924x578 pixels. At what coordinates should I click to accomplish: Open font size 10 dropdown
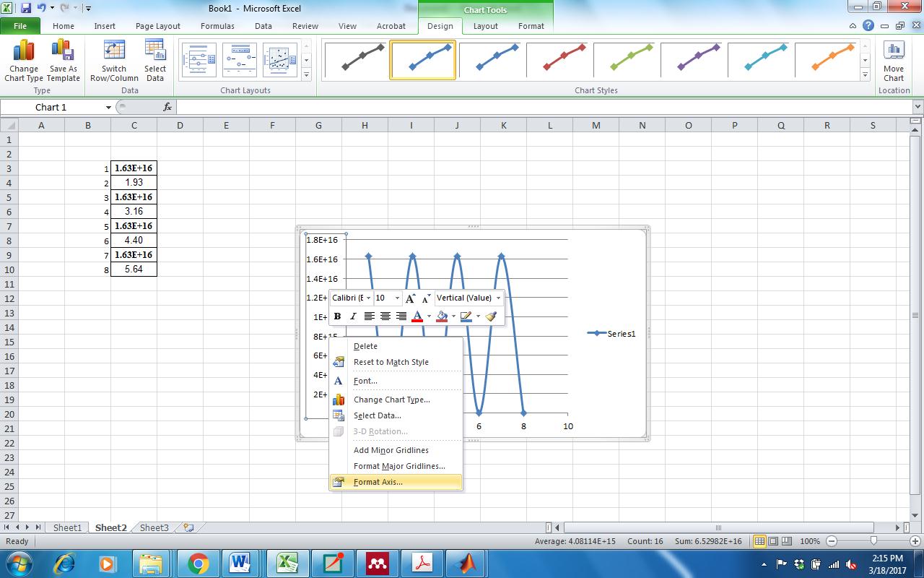[x=397, y=298]
